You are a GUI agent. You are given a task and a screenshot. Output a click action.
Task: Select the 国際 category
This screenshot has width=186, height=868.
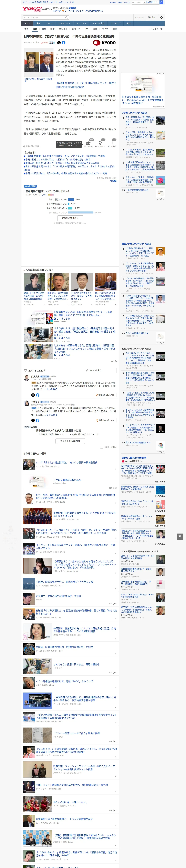tap(44, 29)
